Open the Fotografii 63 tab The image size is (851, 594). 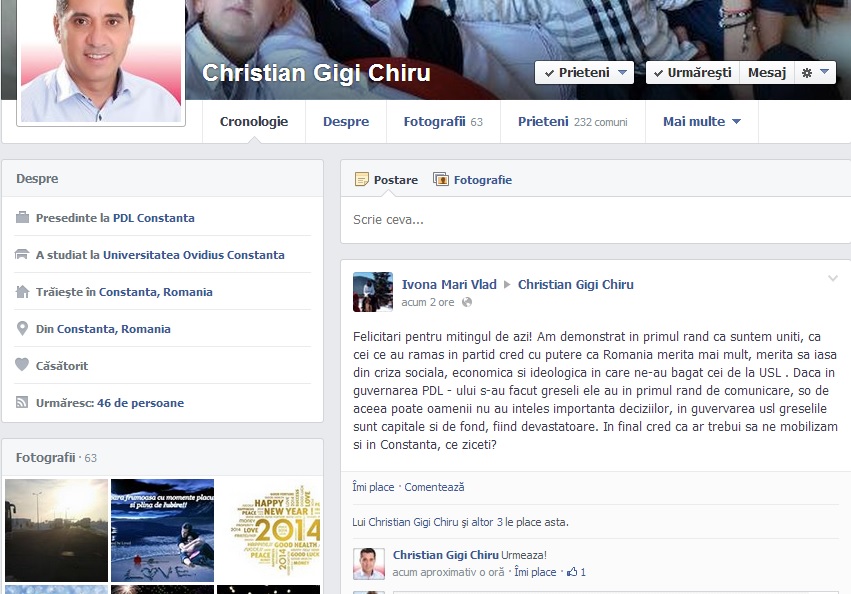click(443, 122)
